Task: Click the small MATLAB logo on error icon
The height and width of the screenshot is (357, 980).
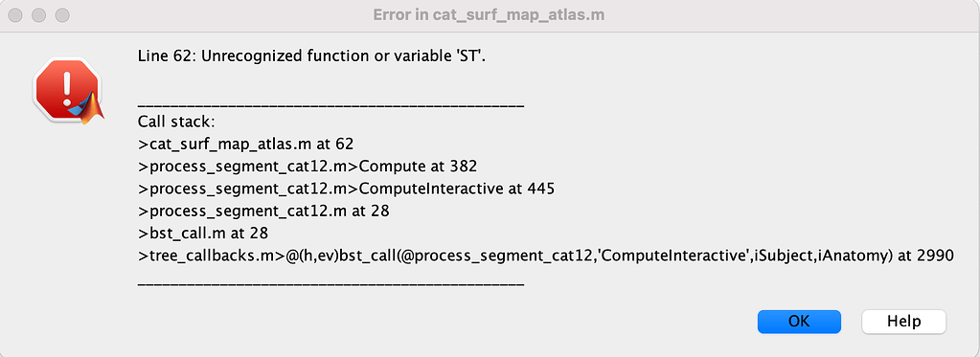Action: click(87, 109)
